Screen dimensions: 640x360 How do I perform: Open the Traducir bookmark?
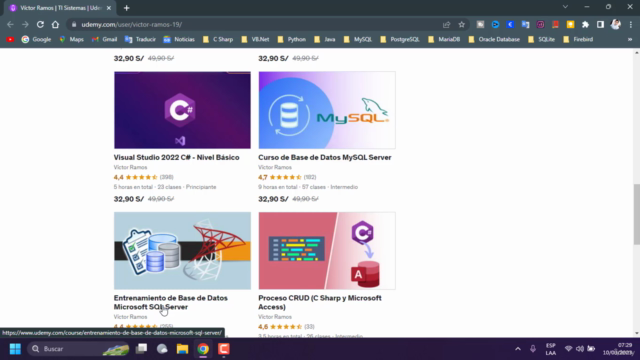[x=140, y=39]
